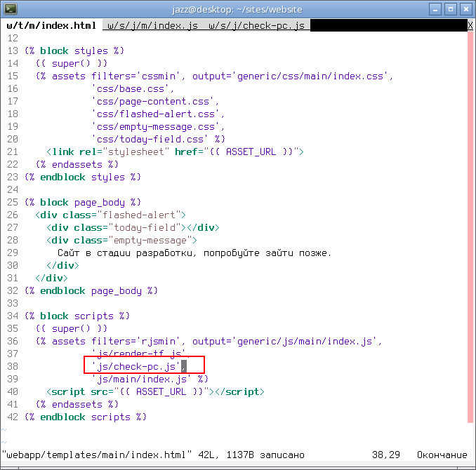Image resolution: width=476 pixels, height=470 pixels.
Task: Click '{% endblock scripts %}' line
Action: click(x=86, y=417)
